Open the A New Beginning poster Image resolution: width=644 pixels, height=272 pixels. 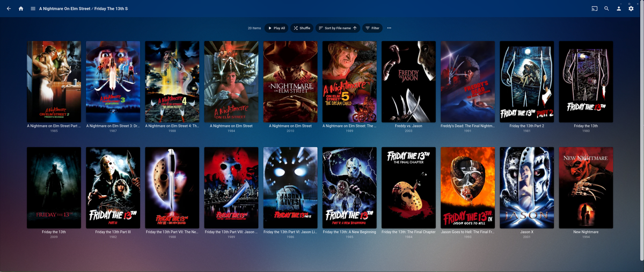(349, 188)
